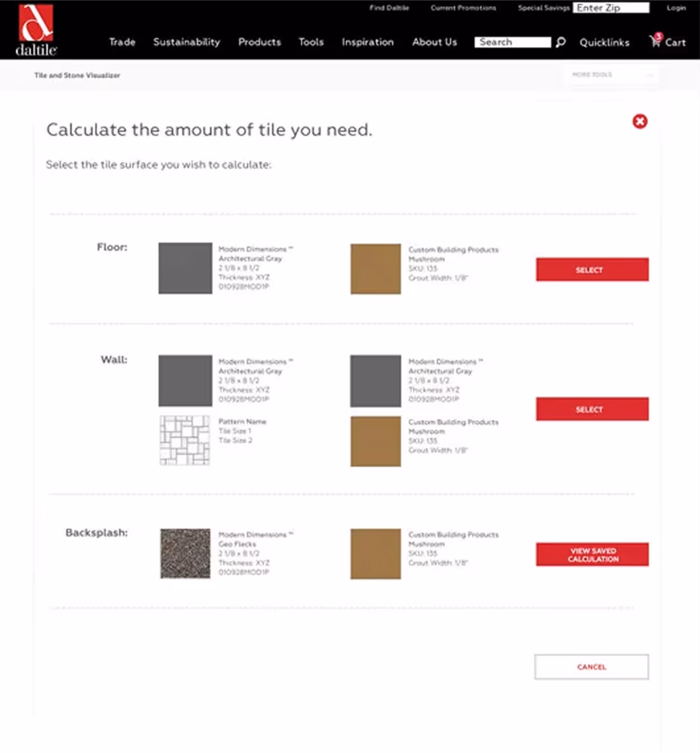Image resolution: width=700 pixels, height=753 pixels.
Task: Open the Quicklinks menu
Action: click(x=604, y=42)
